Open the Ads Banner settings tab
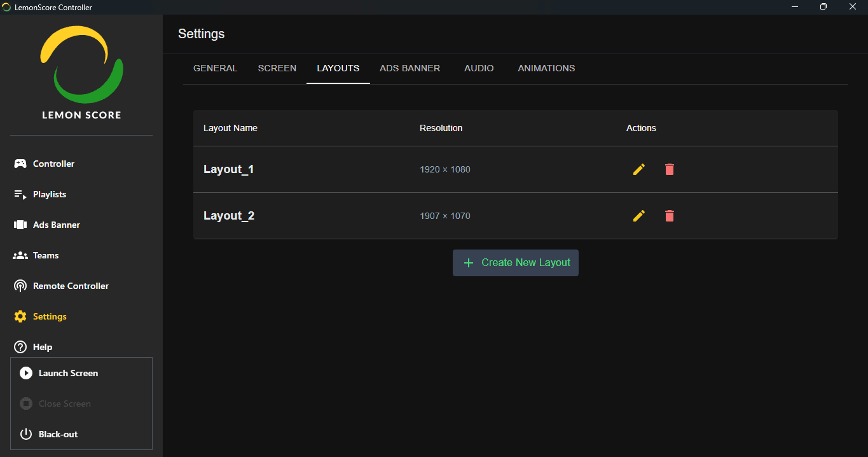Image resolution: width=868 pixels, height=457 pixels. (410, 68)
